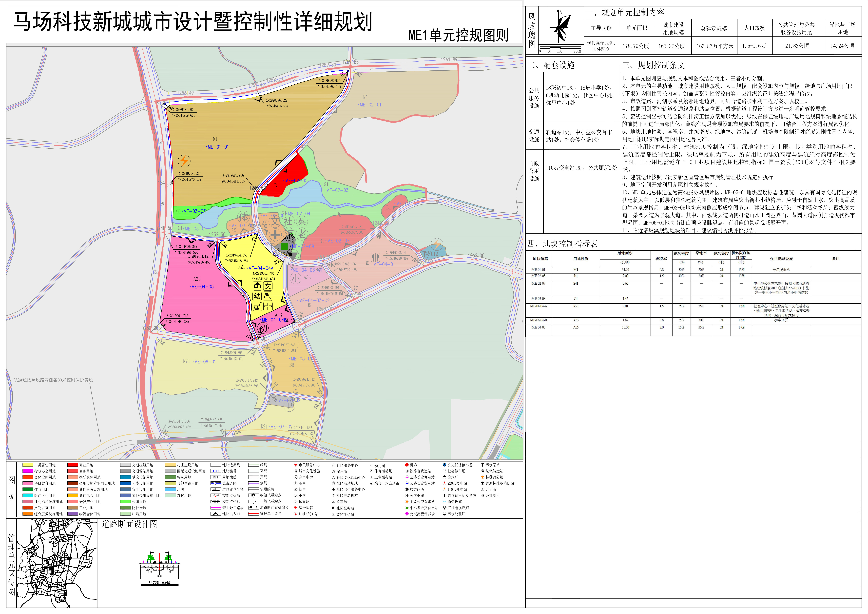Select the magenta 行政办公用地 legend swatch
This screenshot has width=868, height=614.
pyautogui.click(x=28, y=471)
